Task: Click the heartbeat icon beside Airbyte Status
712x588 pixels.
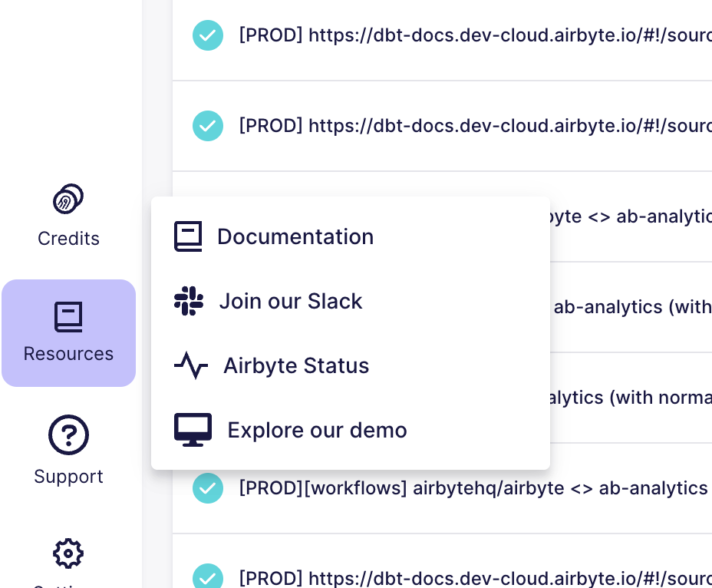Action: point(190,365)
